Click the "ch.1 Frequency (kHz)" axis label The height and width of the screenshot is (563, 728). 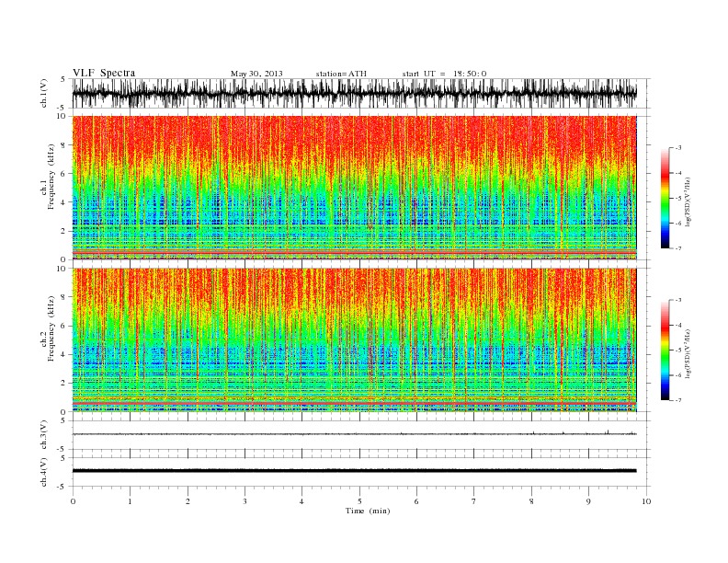tap(48, 177)
